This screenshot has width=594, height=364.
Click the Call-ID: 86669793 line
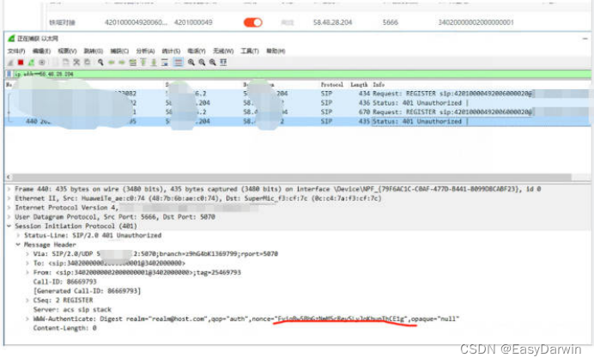coord(64,282)
